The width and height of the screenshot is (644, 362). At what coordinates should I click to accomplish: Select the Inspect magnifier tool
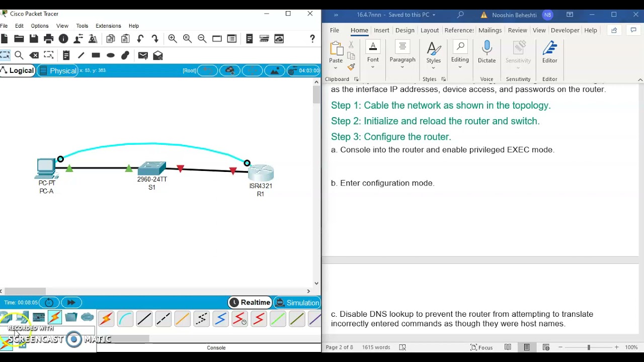click(19, 55)
